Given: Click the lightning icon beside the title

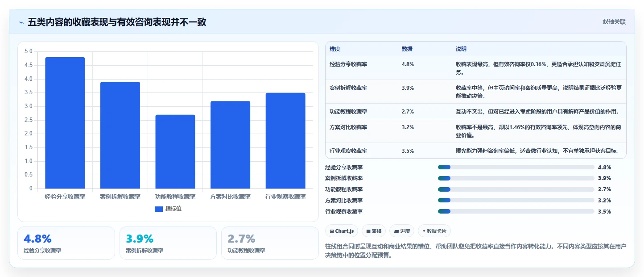Looking at the screenshot, I should click(21, 22).
